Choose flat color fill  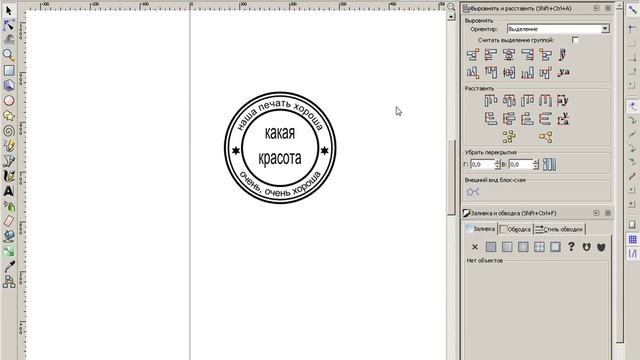point(491,247)
